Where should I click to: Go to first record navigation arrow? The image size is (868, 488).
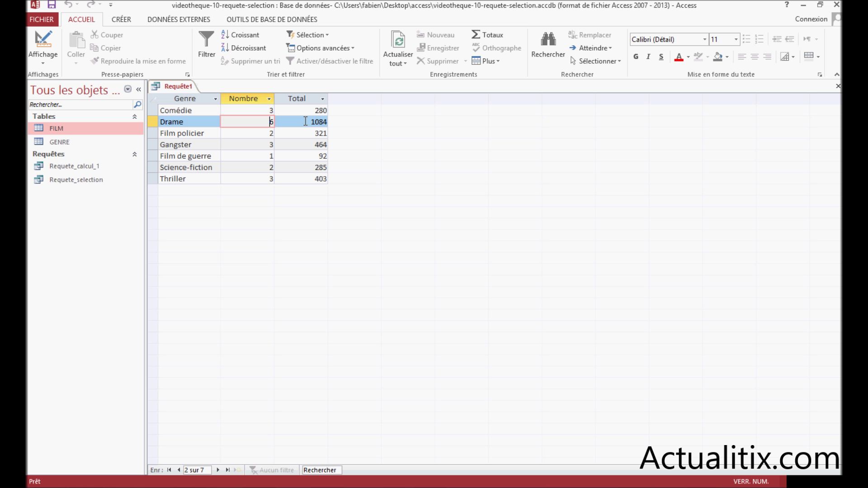[169, 470]
